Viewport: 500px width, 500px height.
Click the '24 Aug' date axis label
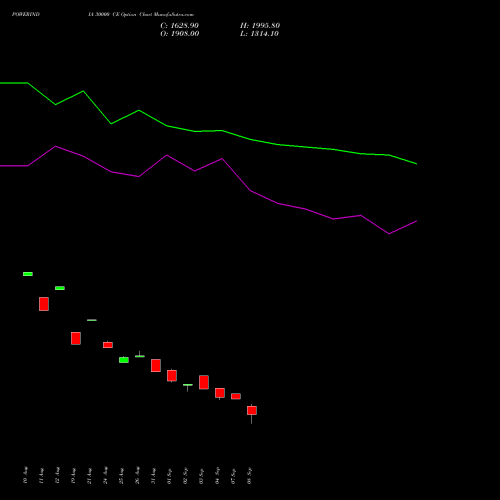pyautogui.click(x=105, y=475)
